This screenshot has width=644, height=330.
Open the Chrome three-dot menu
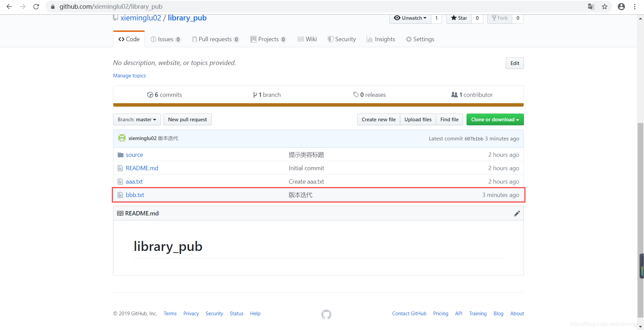pyautogui.click(x=635, y=7)
